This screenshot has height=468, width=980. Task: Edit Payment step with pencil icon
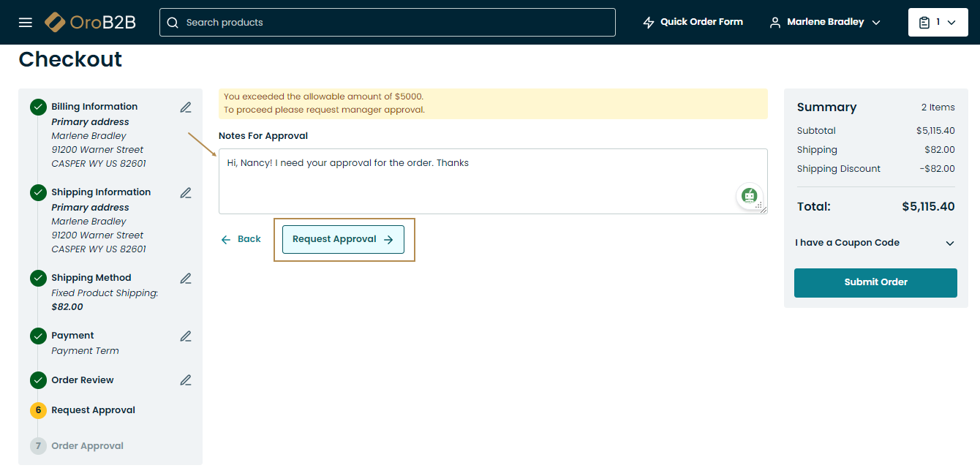tap(186, 336)
